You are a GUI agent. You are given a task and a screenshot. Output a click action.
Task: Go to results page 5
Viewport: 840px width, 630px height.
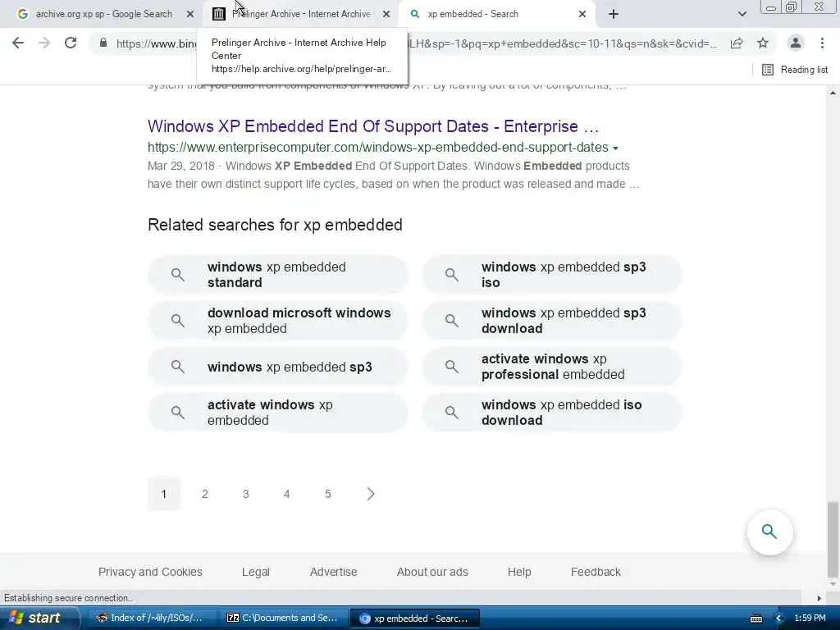coord(328,494)
